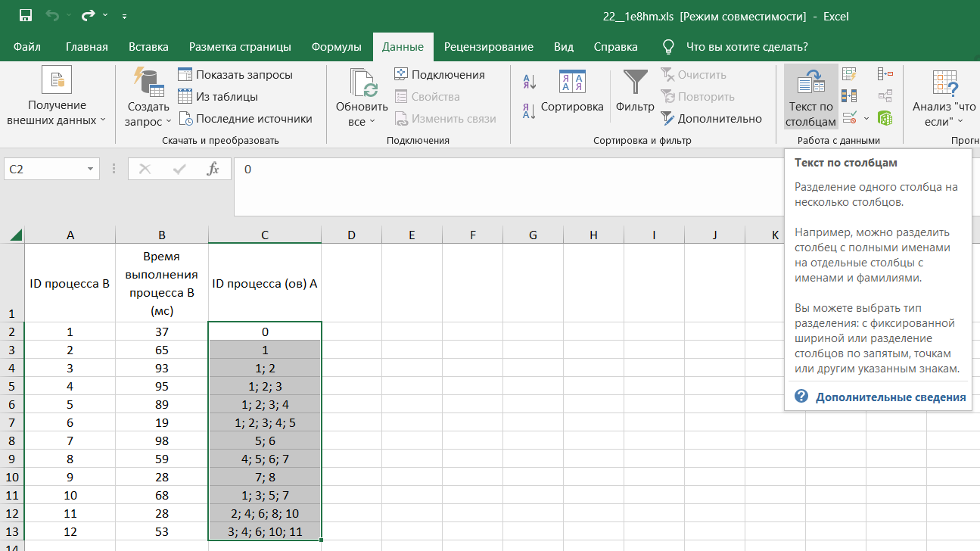The width and height of the screenshot is (980, 551).
Task: Click the Remove Duplicates icon
Action: pyautogui.click(x=850, y=96)
